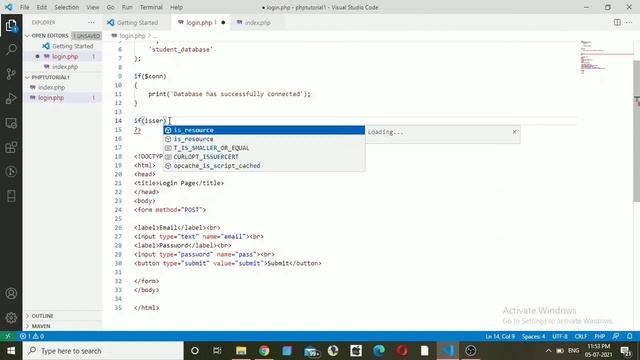Open the Run menu
640x360 pixels.
click(x=127, y=7)
